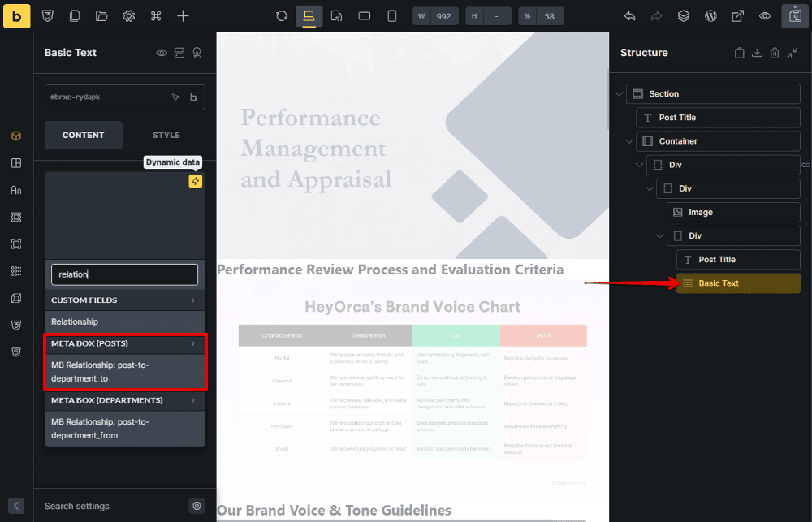Collapse the Container node chevron
The image size is (812, 522).
(x=628, y=141)
